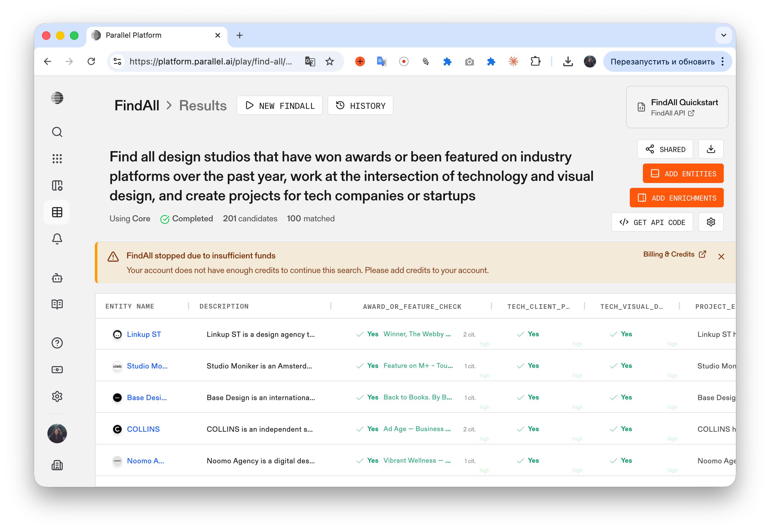Dismiss the insufficient funds warning banner
The width and height of the screenshot is (770, 532).
[721, 256]
